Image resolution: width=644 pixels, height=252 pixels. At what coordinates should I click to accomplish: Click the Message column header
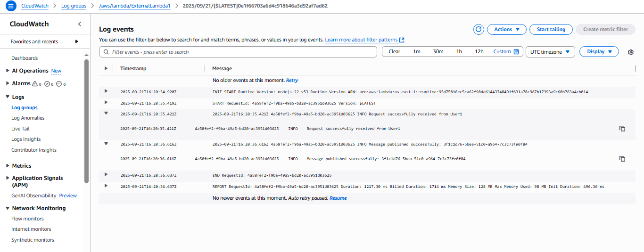pyautogui.click(x=222, y=69)
